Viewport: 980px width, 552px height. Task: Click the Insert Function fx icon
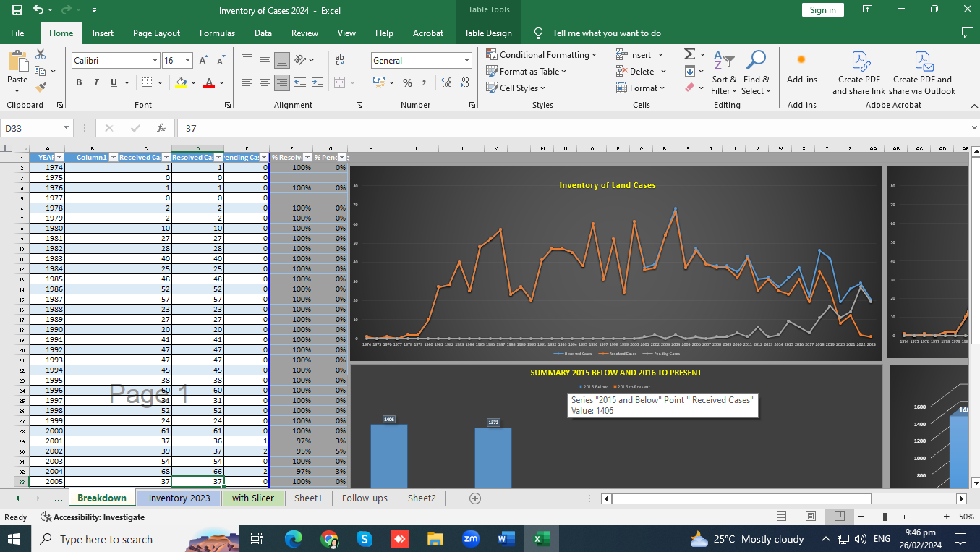tap(161, 128)
